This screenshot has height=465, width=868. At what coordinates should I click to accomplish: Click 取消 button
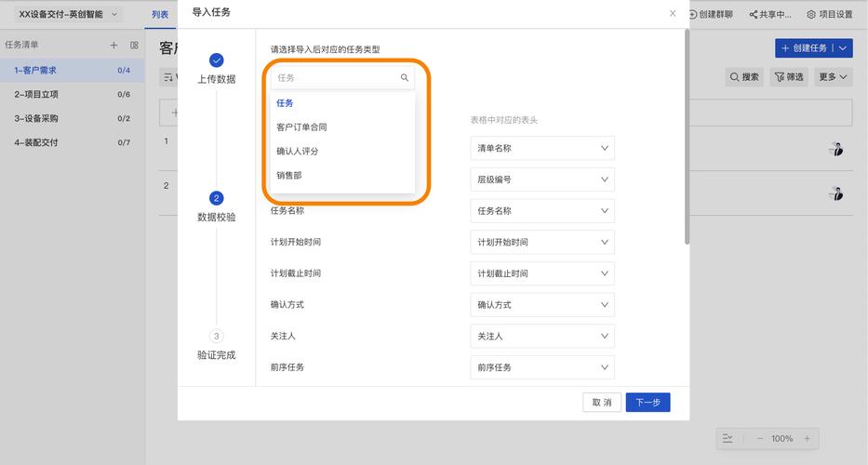tap(602, 403)
